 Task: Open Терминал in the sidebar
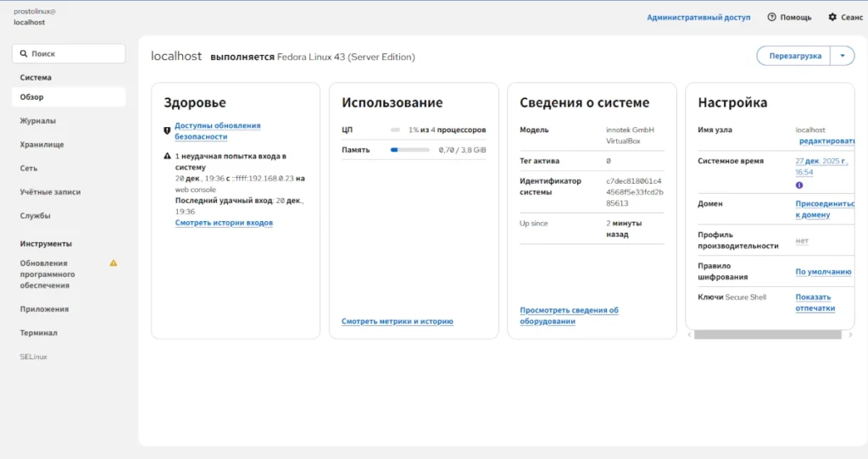69,333
